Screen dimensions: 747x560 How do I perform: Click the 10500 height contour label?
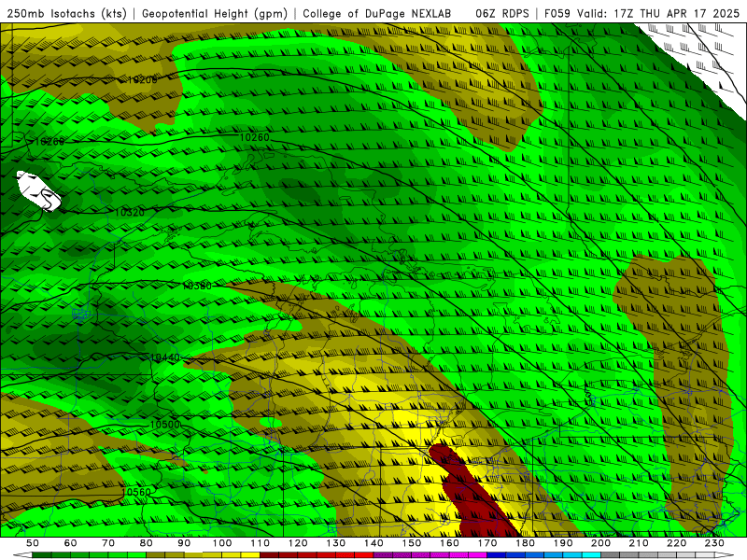pyautogui.click(x=165, y=425)
